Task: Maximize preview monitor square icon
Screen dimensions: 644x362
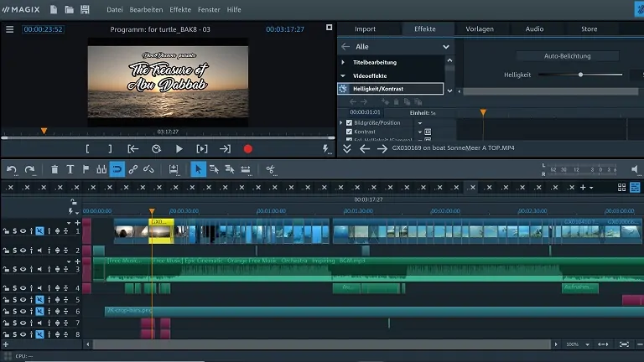Action: 329,28
